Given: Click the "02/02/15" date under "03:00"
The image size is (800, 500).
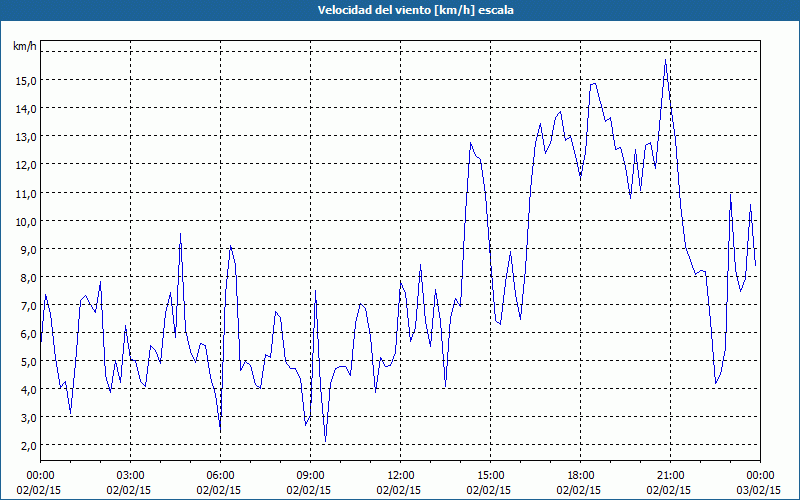Looking at the screenshot, I should (129, 490).
